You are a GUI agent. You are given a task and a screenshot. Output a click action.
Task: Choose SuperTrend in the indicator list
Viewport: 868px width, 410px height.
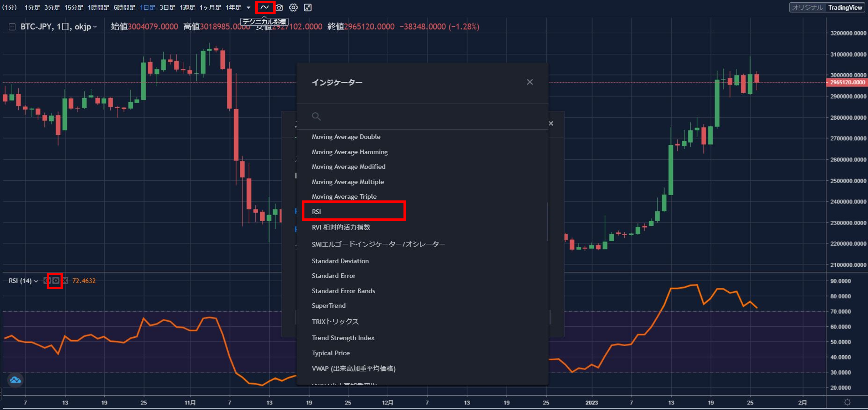pos(329,305)
